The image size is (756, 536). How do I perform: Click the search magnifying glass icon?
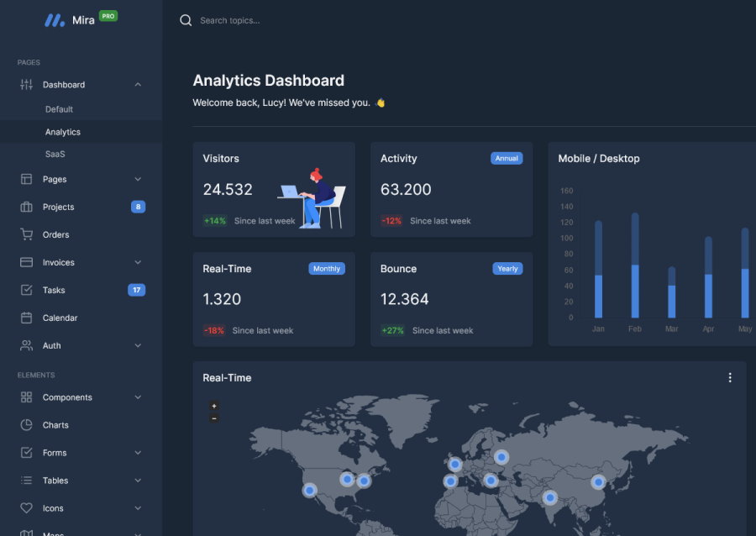coord(186,19)
